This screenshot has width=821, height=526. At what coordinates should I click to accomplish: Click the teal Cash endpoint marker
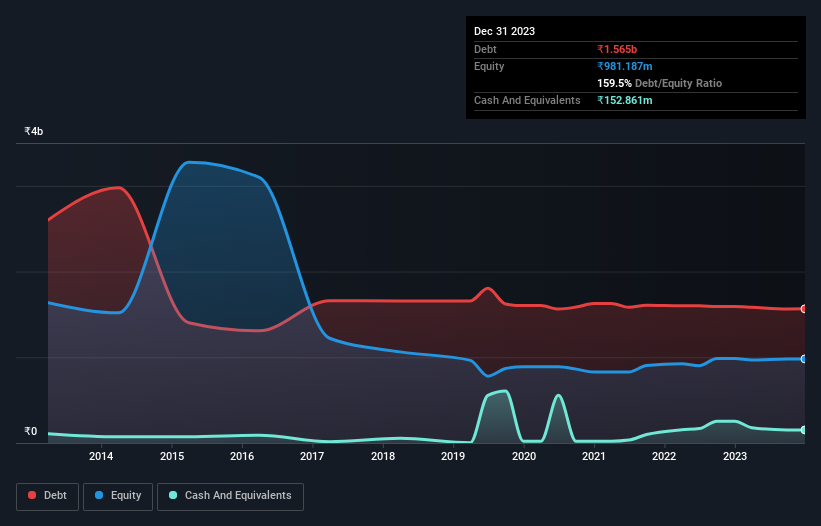pos(803,430)
